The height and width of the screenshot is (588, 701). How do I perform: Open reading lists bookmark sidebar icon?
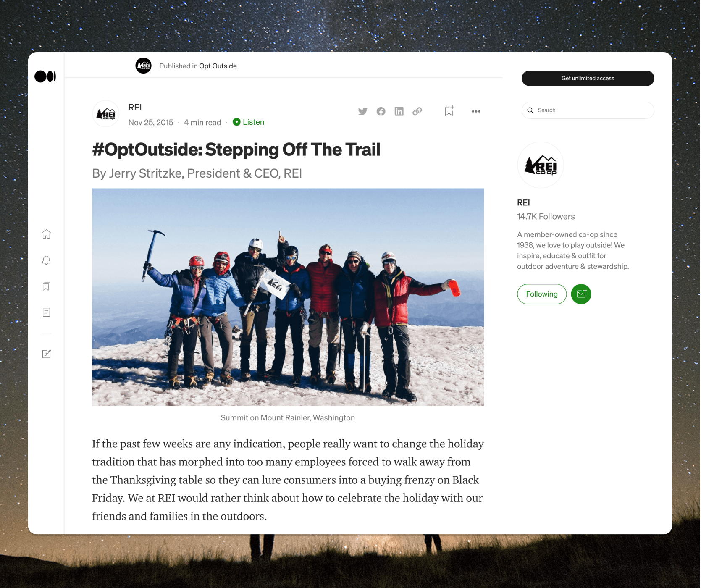pos(46,286)
